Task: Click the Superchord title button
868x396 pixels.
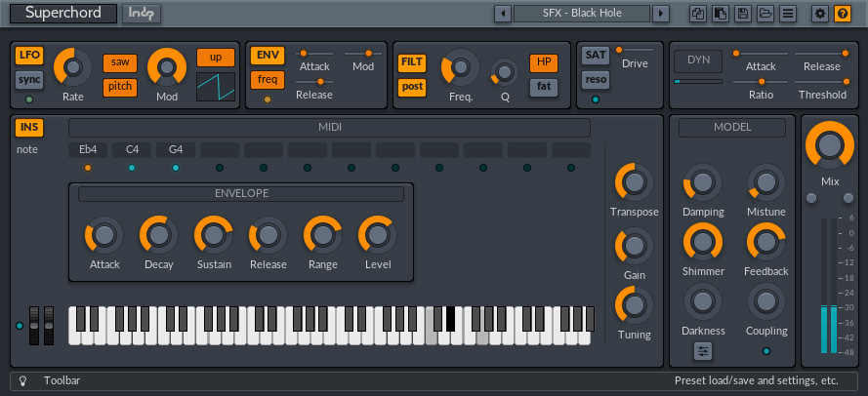Action: 63,14
